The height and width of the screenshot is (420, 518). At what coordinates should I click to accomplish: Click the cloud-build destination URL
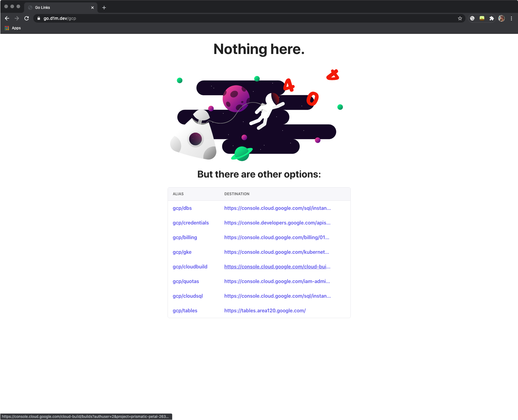277,267
